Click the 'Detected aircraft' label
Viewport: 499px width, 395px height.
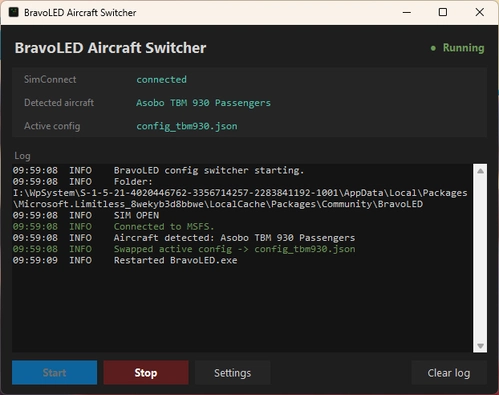point(59,103)
